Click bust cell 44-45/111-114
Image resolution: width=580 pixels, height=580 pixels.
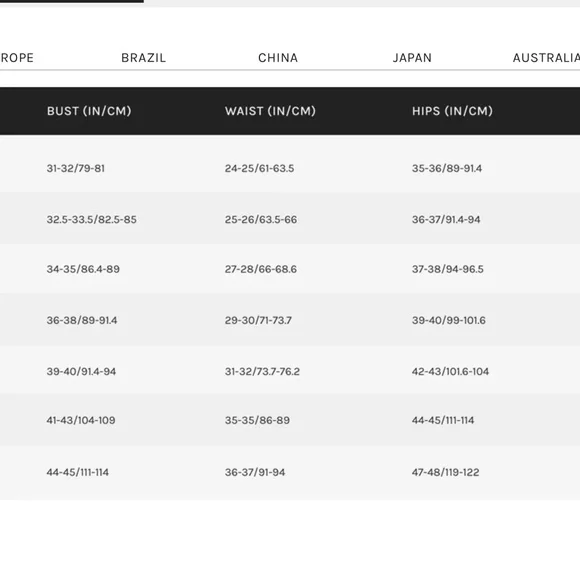point(78,472)
